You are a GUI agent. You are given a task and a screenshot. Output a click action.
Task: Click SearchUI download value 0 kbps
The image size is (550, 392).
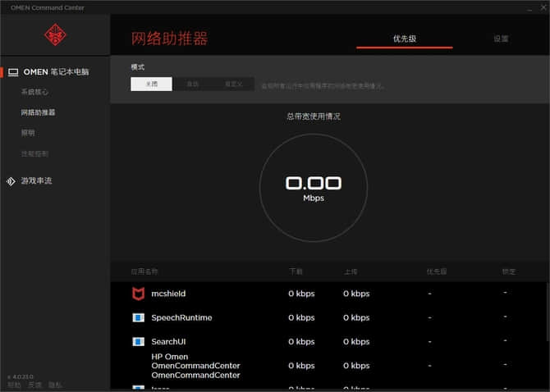[x=301, y=341]
